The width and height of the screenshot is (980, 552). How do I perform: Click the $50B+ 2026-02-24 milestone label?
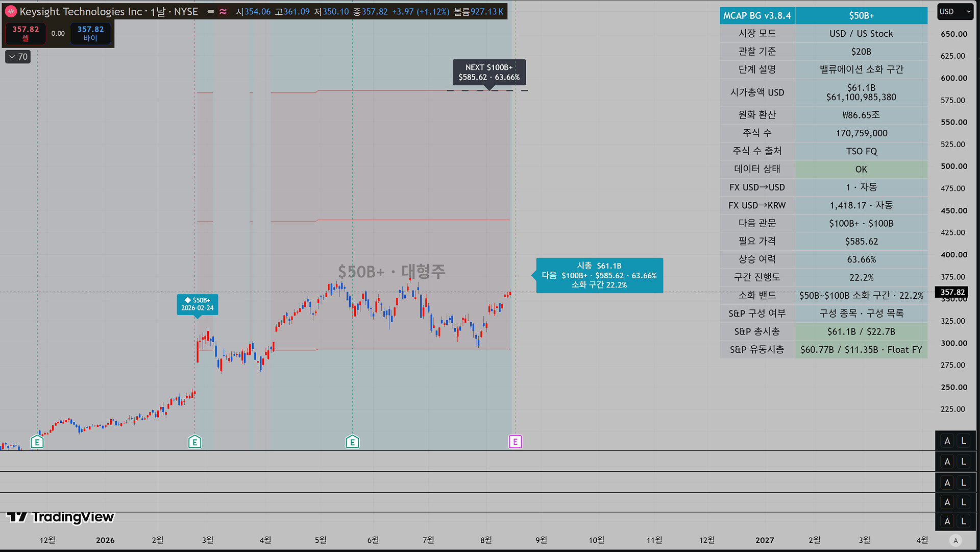(x=198, y=304)
